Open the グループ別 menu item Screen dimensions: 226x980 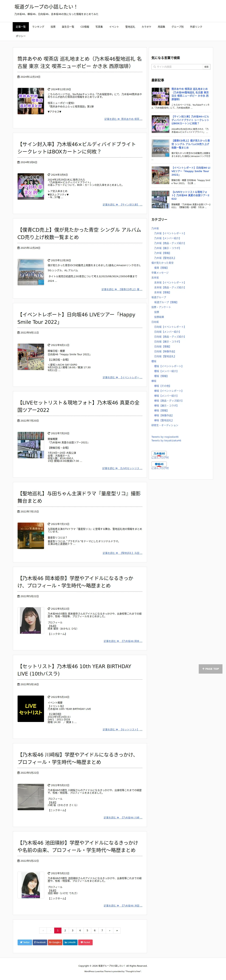[x=177, y=27]
